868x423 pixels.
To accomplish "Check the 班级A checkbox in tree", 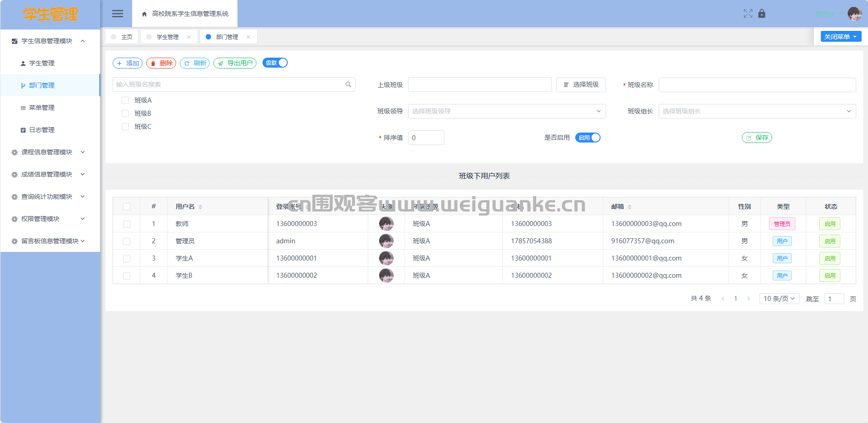I will click(x=125, y=100).
